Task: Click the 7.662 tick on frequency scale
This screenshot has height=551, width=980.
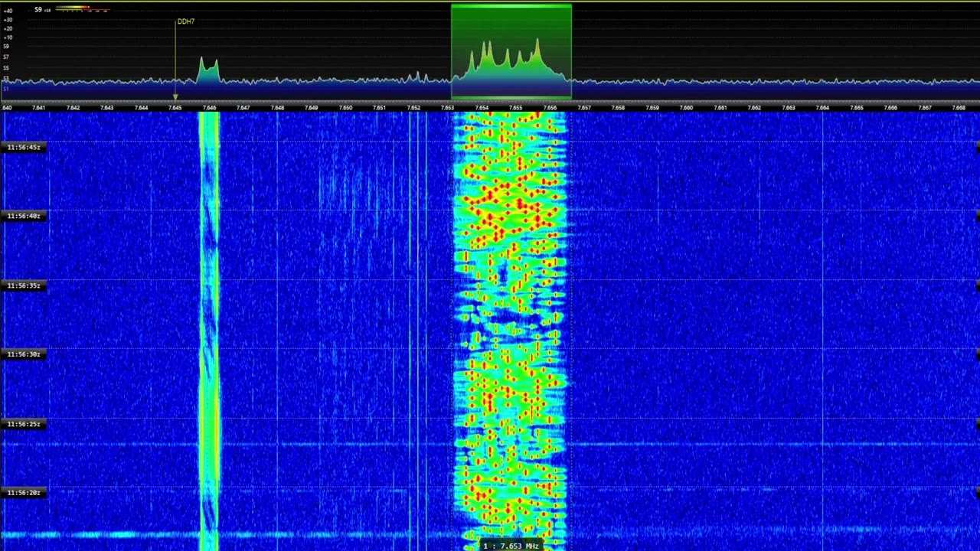Action: [x=754, y=108]
